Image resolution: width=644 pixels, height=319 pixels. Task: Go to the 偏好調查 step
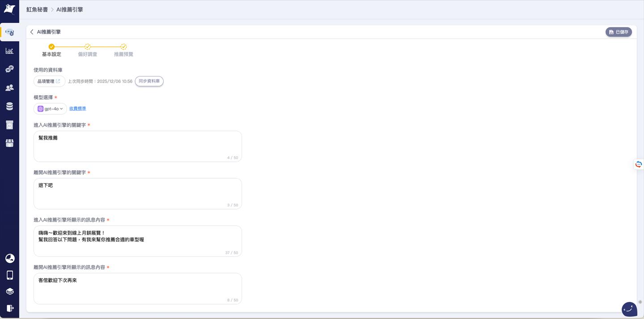coord(87,50)
